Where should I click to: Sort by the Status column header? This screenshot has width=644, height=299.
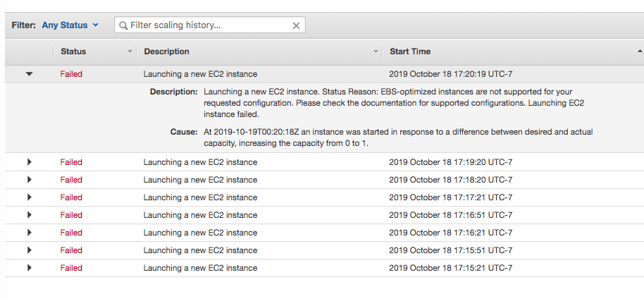[74, 51]
